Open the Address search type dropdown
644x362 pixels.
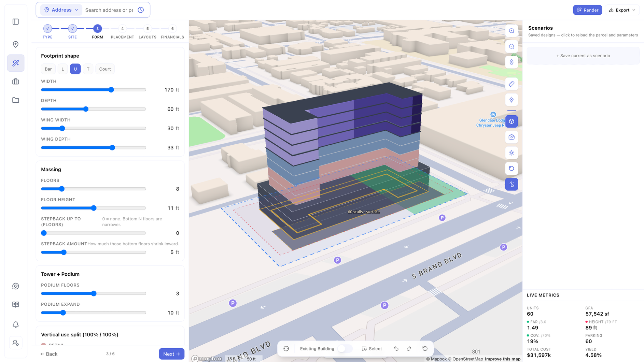(61, 10)
